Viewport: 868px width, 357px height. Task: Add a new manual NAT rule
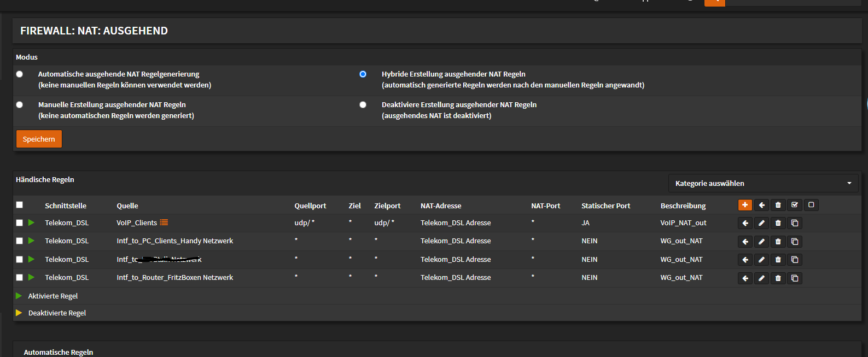click(745, 205)
